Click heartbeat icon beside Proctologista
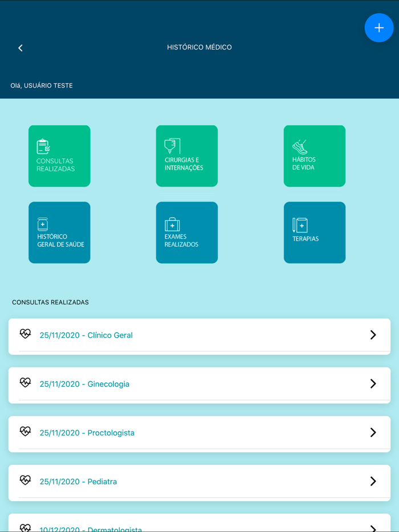This screenshot has width=399, height=532. point(25,431)
